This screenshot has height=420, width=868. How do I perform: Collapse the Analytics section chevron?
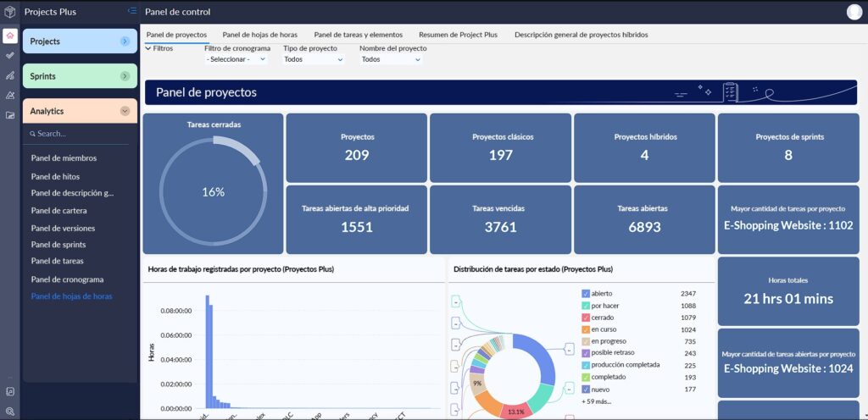pyautogui.click(x=125, y=111)
